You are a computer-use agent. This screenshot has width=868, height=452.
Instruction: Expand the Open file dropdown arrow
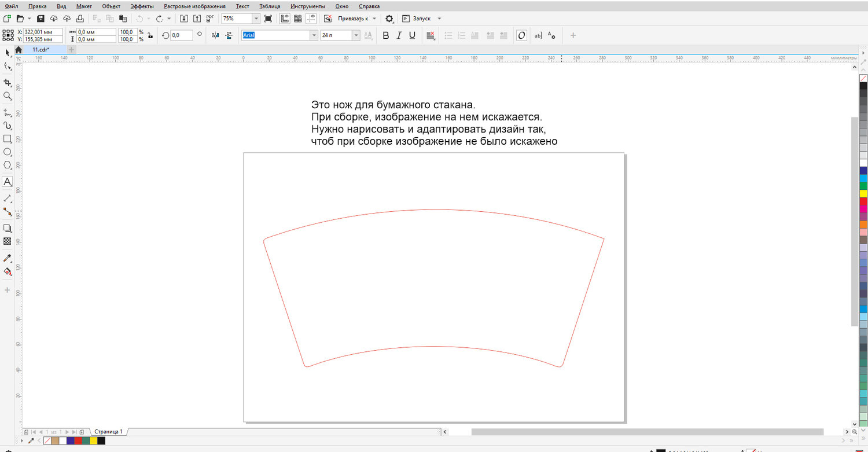[29, 19]
